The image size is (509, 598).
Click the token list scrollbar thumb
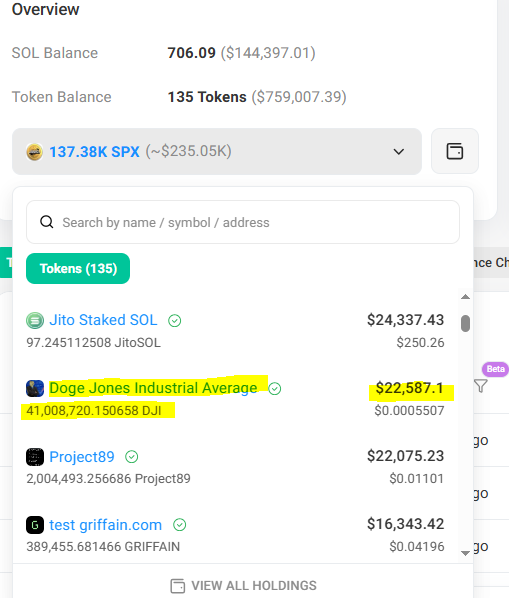(465, 323)
